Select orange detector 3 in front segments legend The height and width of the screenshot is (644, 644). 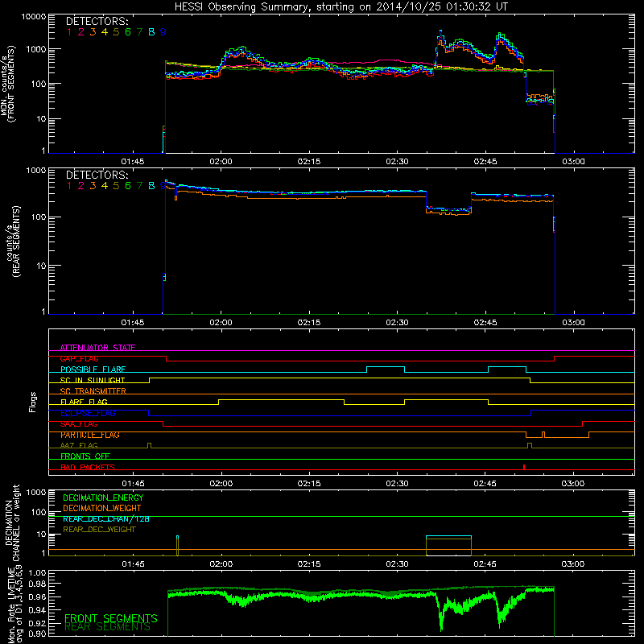coord(93,32)
